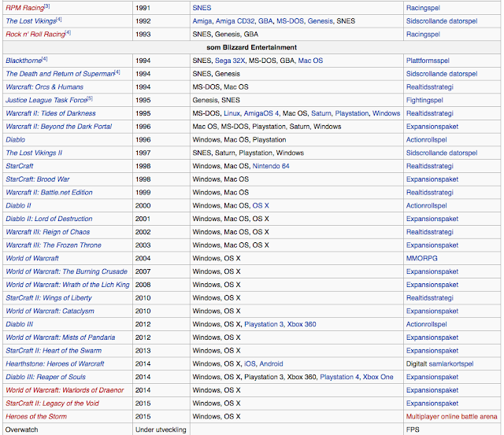Open the Amiga CD32 platform link
Screen dimensions: 504x435
pyautogui.click(x=235, y=21)
